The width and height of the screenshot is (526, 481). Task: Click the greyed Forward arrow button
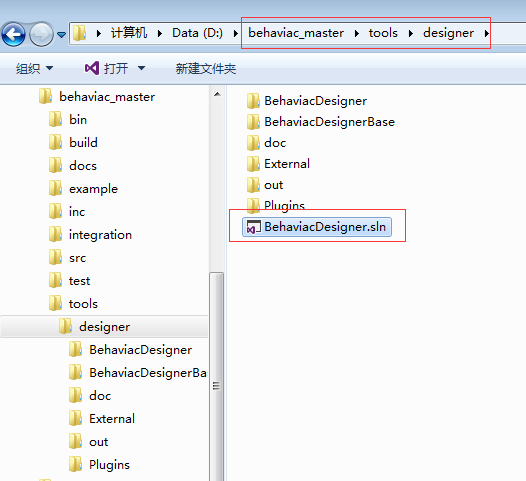[x=41, y=34]
